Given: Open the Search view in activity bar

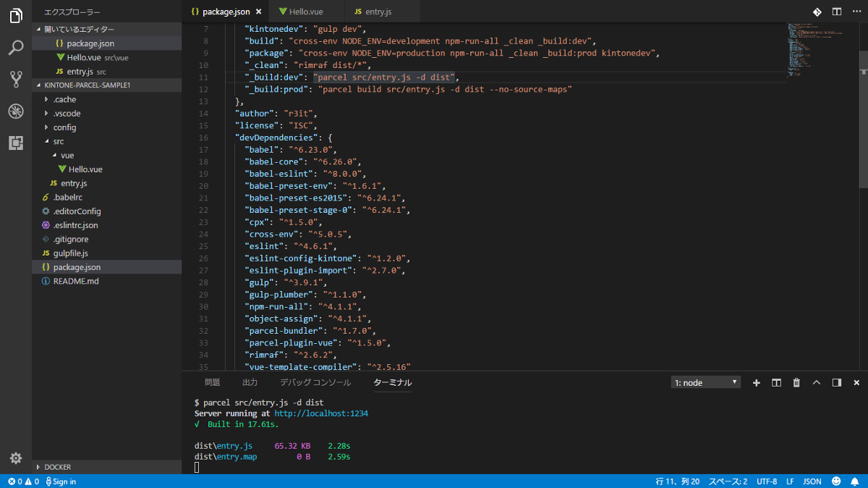Looking at the screenshot, I should click(16, 48).
